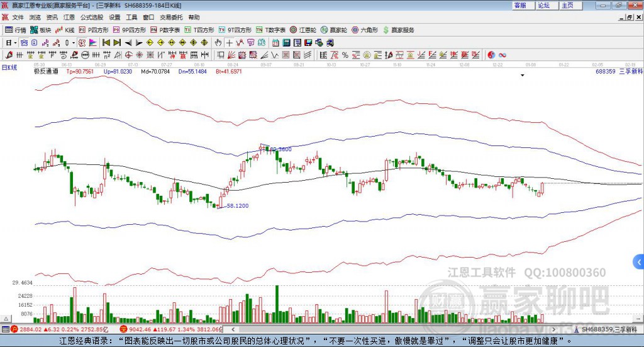Open the P四方形 tool
Image resolution: width=644 pixels, height=347 pixels.
94,30
